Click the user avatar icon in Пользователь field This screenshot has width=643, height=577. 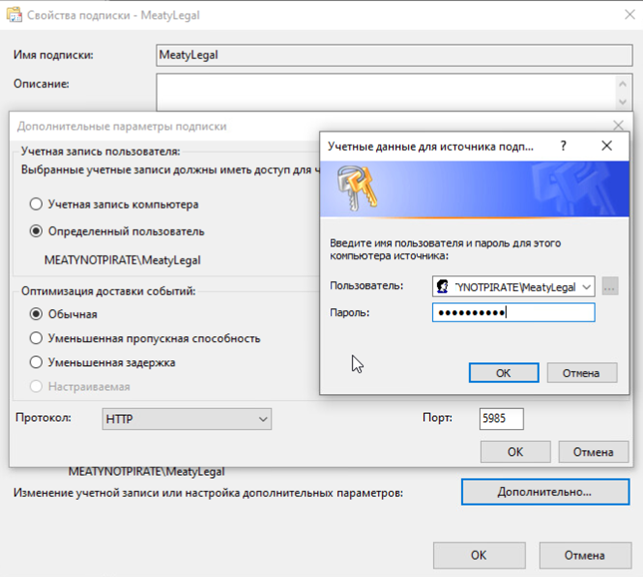tap(443, 286)
